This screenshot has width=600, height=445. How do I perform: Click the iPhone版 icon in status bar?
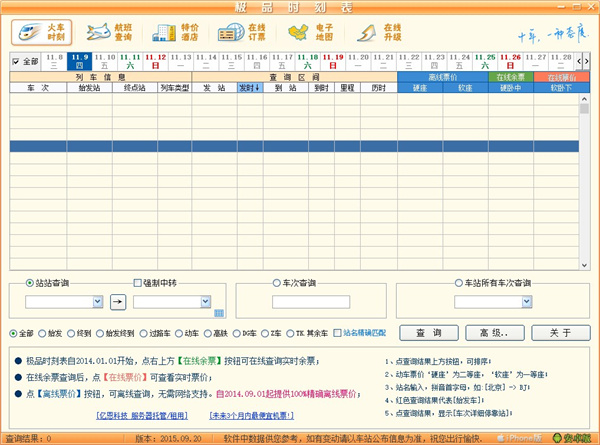point(520,438)
